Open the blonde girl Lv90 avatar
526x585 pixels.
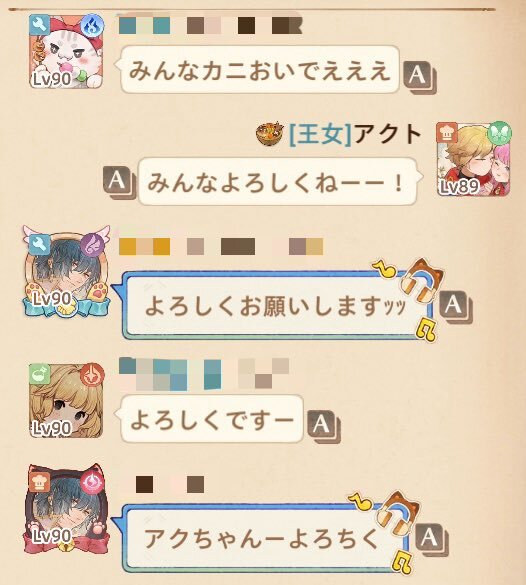click(66, 401)
